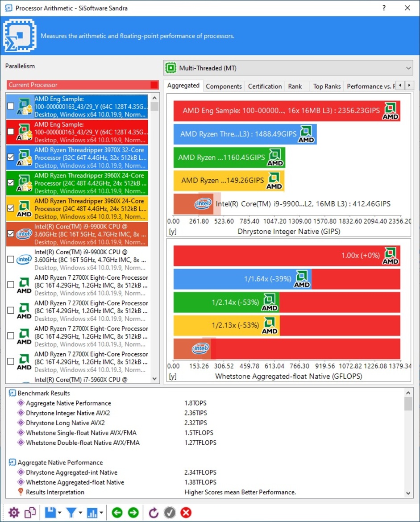Screen dimensions: 420x522
Task: Click results panel scroll down arrow
Action: [408, 493]
